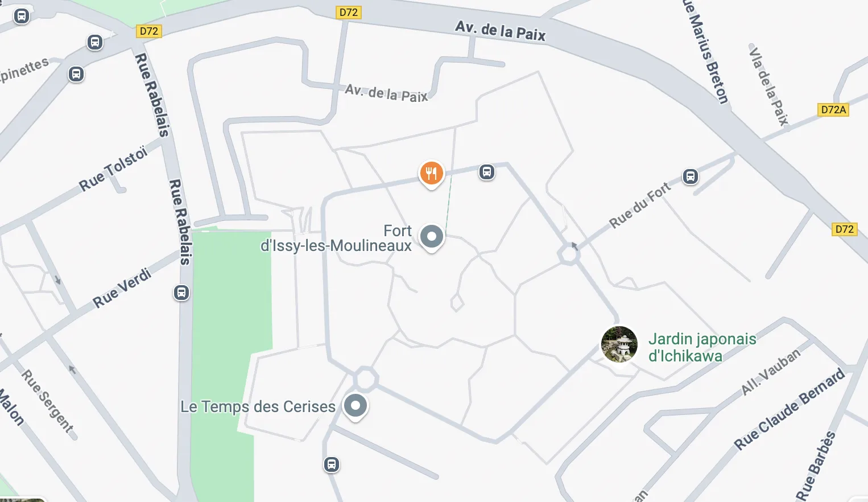
Task: Open the Le Temps des Cerises pin
Action: point(356,406)
